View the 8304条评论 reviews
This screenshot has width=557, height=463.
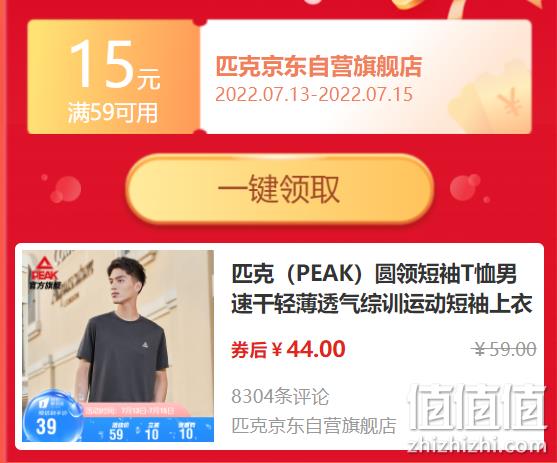pos(280,396)
